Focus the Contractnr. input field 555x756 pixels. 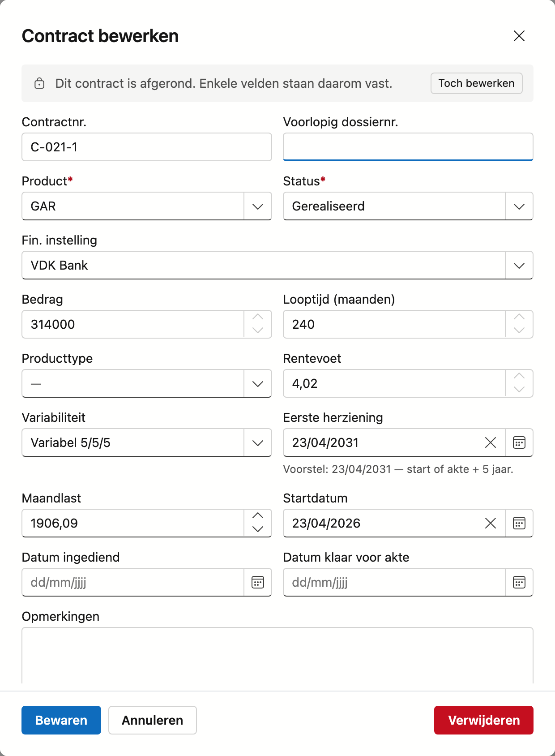point(147,147)
